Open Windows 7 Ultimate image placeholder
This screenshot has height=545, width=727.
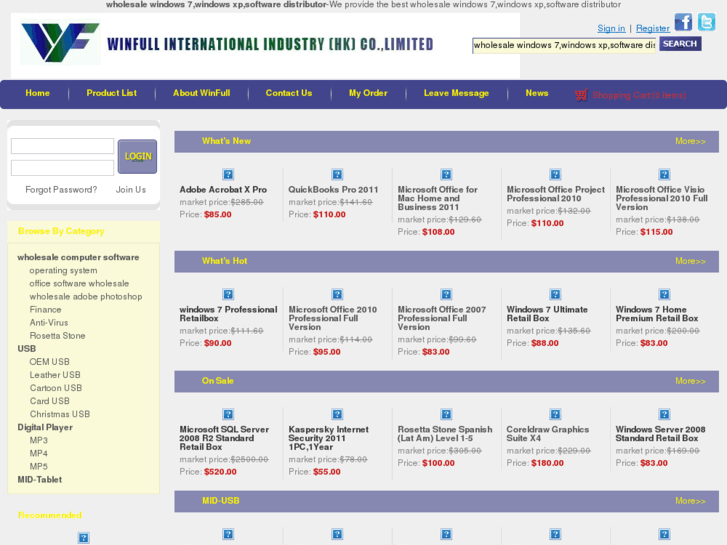point(555,294)
